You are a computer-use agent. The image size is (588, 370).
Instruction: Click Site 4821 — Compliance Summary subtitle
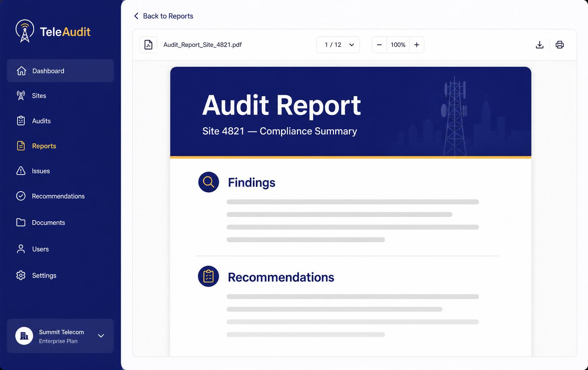[280, 131]
